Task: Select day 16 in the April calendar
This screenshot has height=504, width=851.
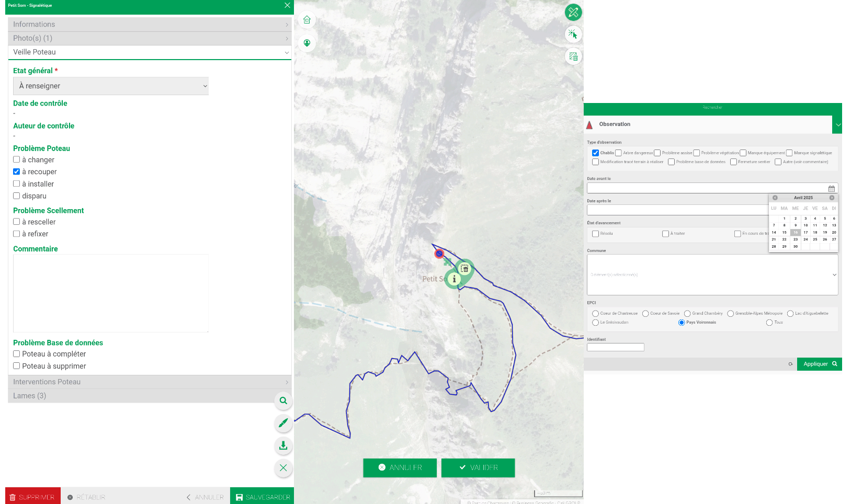Action: point(796,233)
